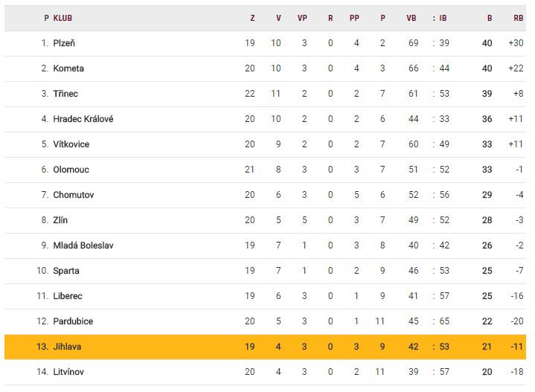Image resolution: width=535 pixels, height=392 pixels.
Task: Click on Vítkovice in standings
Action: [71, 144]
